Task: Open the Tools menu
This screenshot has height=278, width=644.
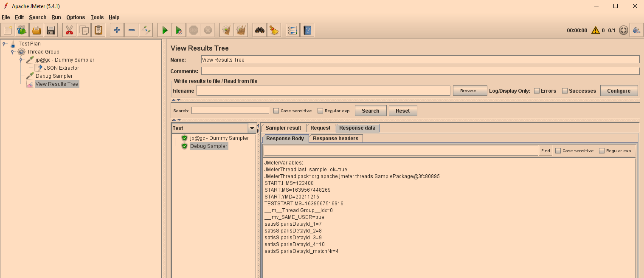Action: click(97, 17)
